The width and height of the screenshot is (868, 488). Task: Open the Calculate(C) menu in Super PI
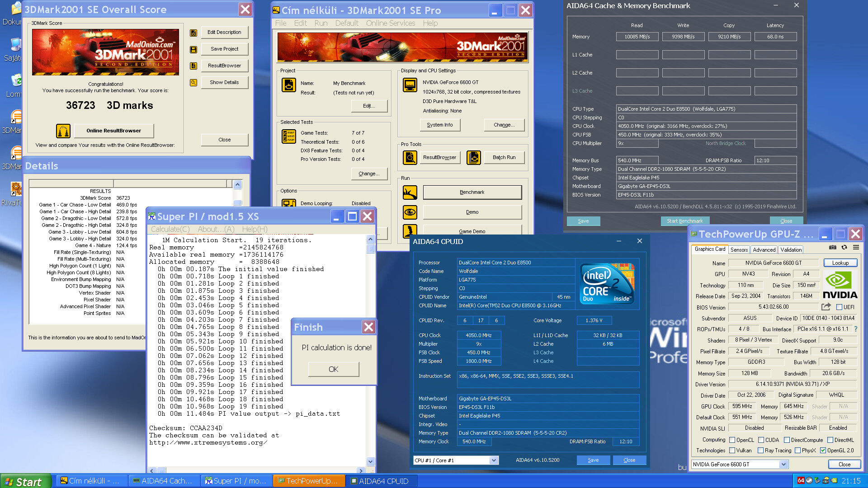click(170, 229)
